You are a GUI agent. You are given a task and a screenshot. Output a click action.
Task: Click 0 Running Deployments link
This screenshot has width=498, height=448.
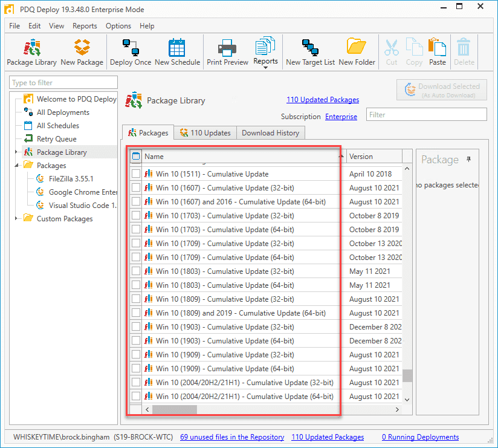(x=420, y=437)
